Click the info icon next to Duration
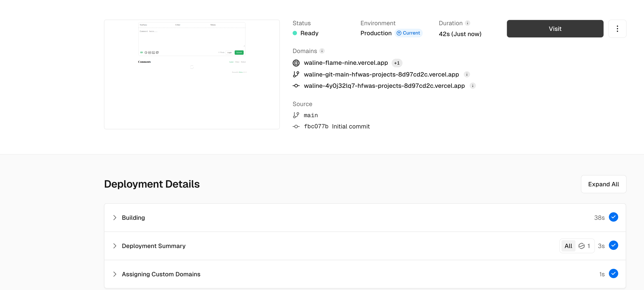644x290 pixels. [x=467, y=23]
